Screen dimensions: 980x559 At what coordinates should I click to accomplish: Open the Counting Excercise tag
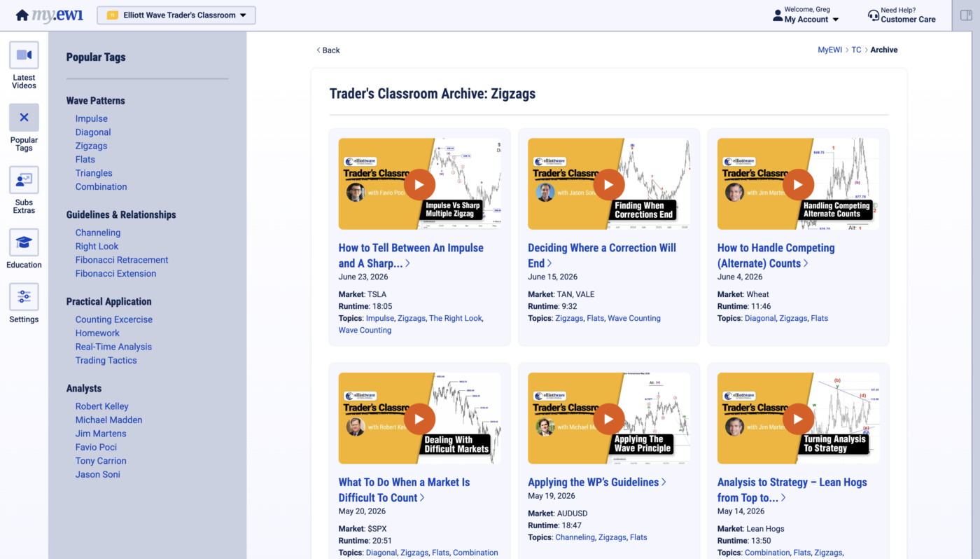click(x=114, y=319)
